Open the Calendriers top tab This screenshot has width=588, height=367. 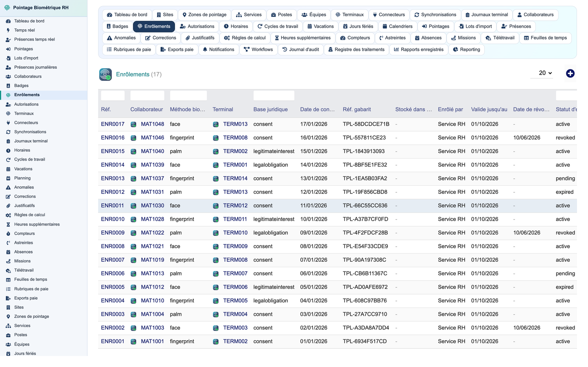[x=398, y=26]
